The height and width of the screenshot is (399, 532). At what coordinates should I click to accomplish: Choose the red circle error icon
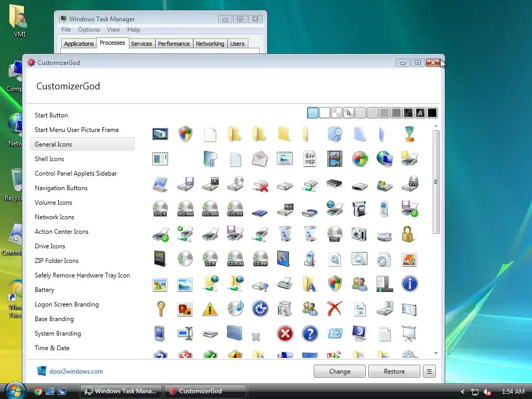[285, 334]
